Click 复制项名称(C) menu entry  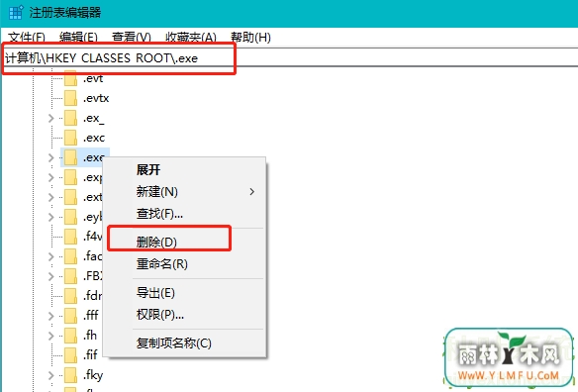[174, 343]
